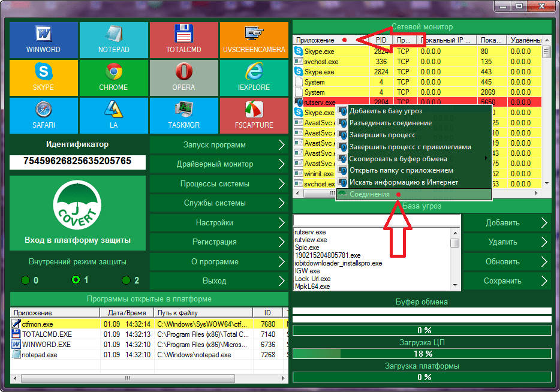Click Загрузка ЦП 18% progress bar
560x392 pixels.
pyautogui.click(x=422, y=354)
